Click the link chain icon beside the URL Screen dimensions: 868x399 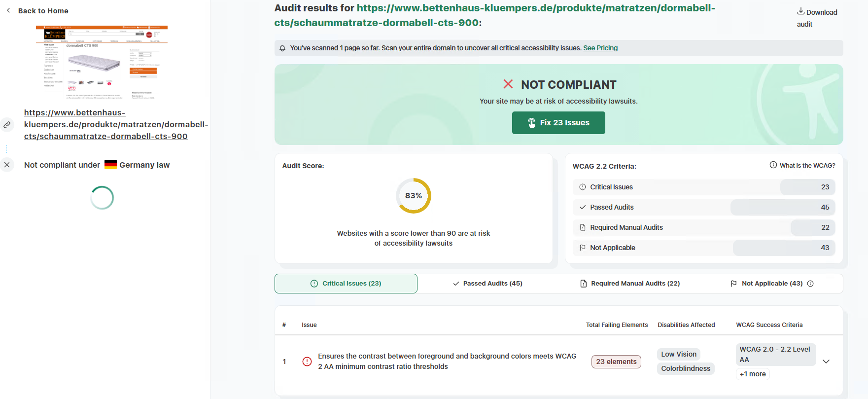tap(7, 125)
